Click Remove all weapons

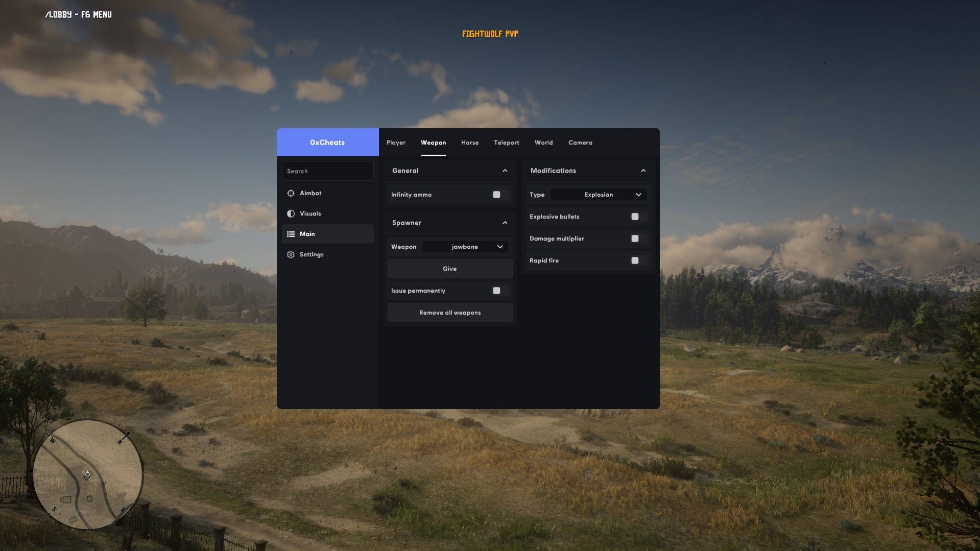[449, 313]
